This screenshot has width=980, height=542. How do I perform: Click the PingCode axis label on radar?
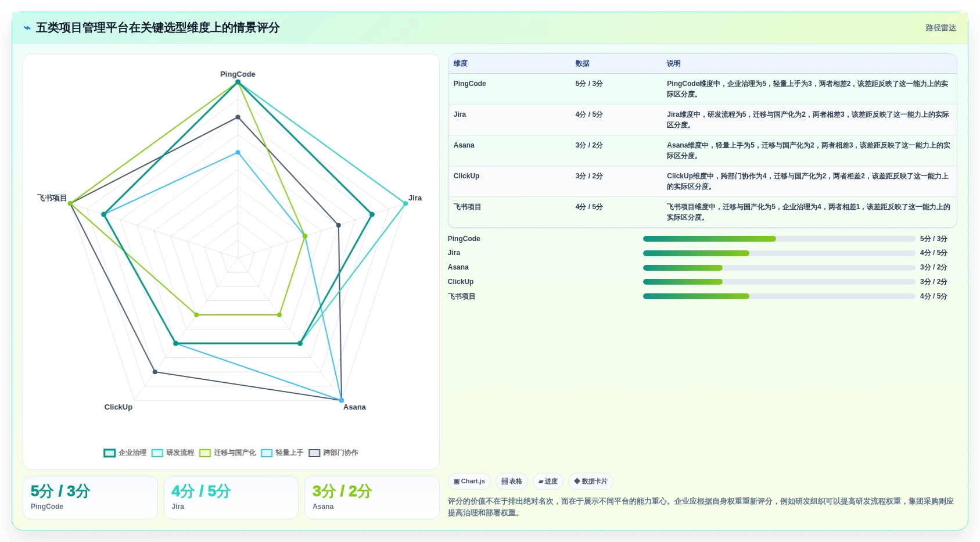(x=238, y=74)
